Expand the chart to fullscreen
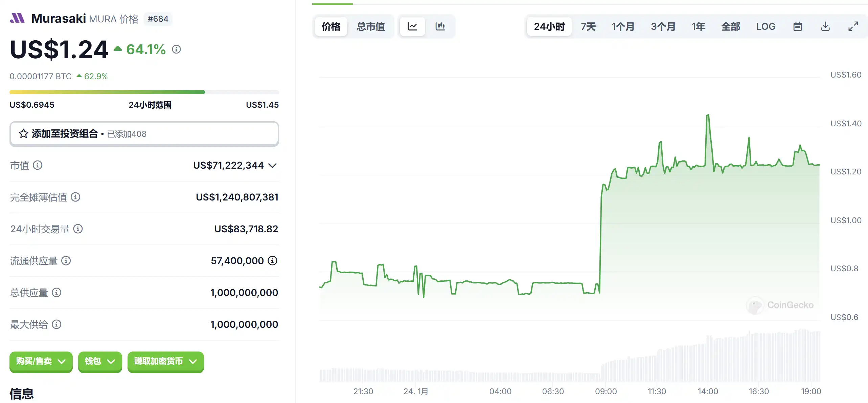This screenshot has width=868, height=403. [x=853, y=26]
